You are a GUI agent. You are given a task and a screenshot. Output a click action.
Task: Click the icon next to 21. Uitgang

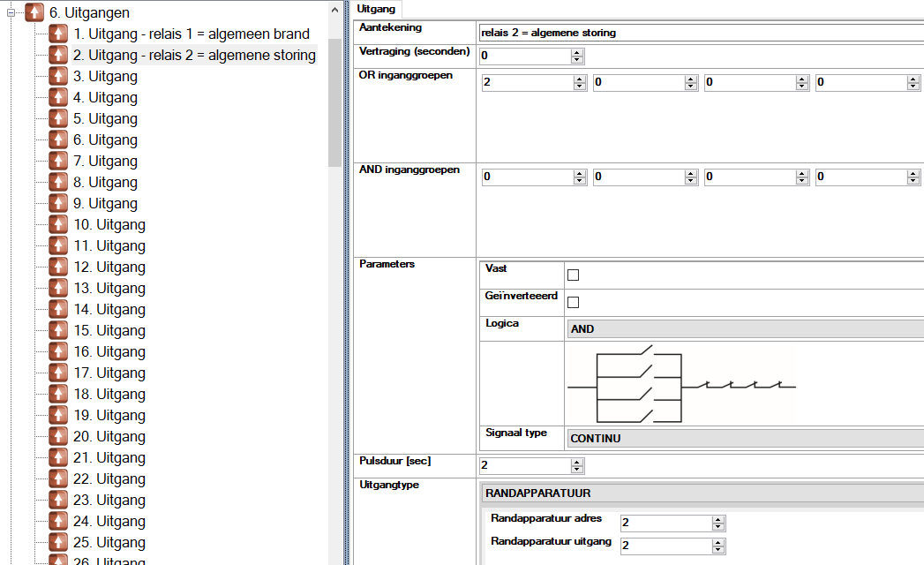tap(58, 457)
